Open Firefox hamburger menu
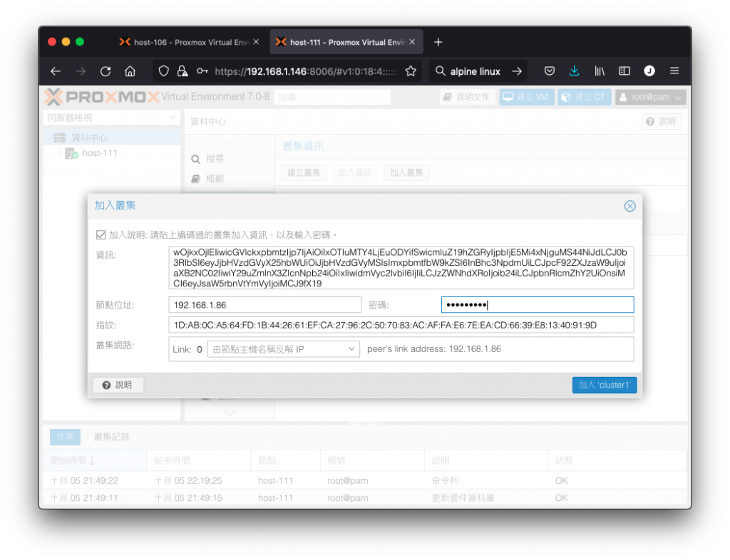730x560 pixels. pos(674,71)
